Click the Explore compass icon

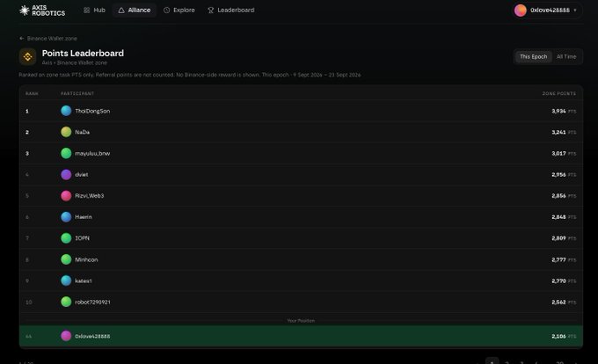167,11
